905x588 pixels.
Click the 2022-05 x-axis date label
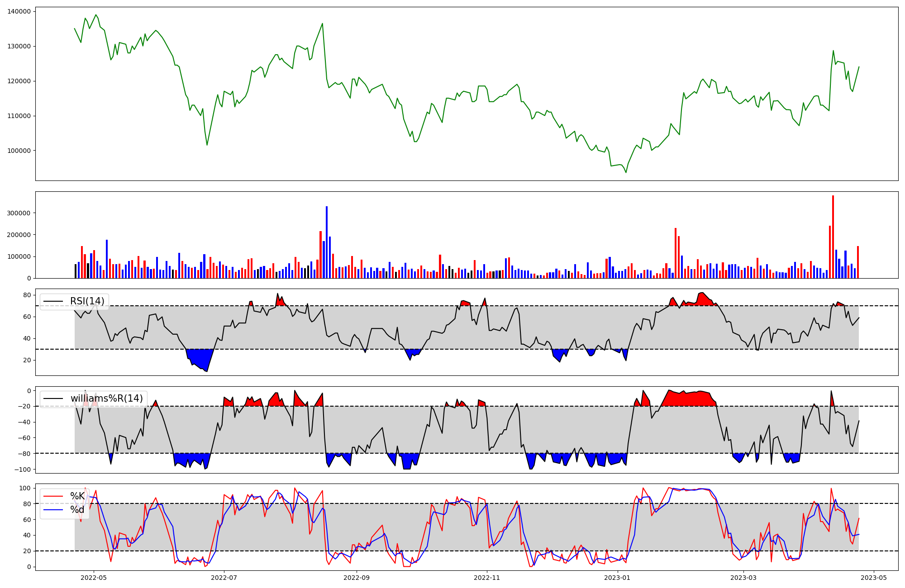pos(94,578)
